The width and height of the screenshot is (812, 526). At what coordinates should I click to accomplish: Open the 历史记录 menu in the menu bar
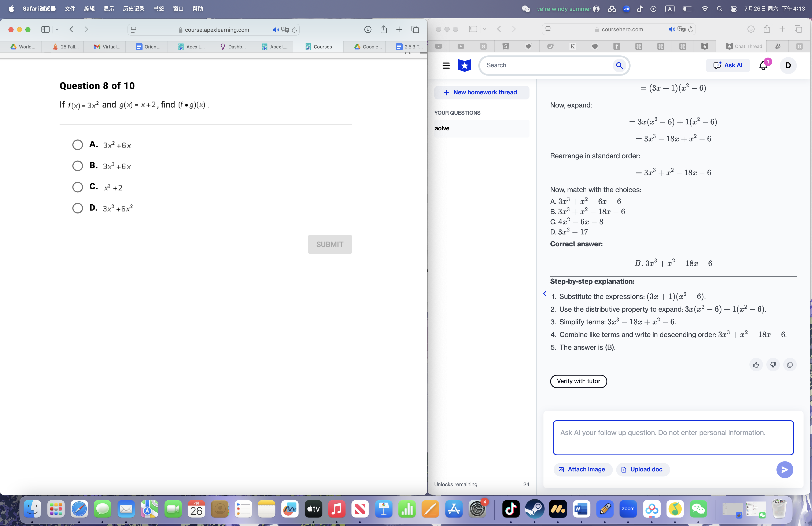[x=133, y=9]
